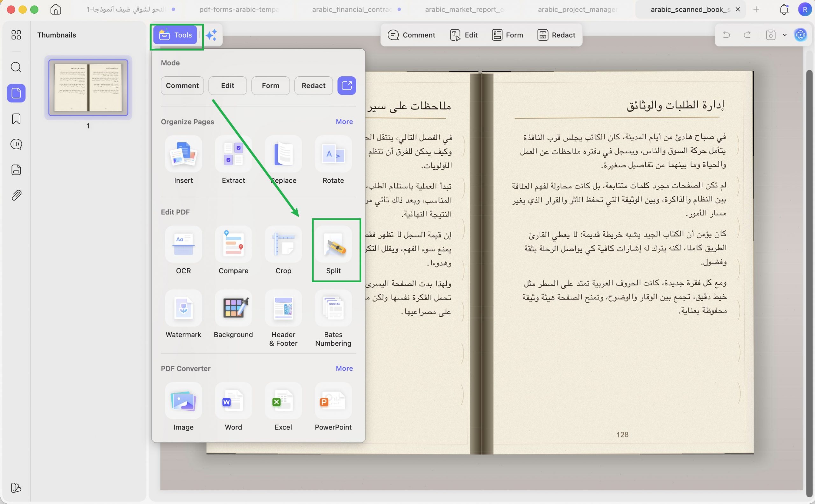Image resolution: width=815 pixels, height=504 pixels.
Task: Switch to the arabic_financial_contract tab
Action: (352, 9)
